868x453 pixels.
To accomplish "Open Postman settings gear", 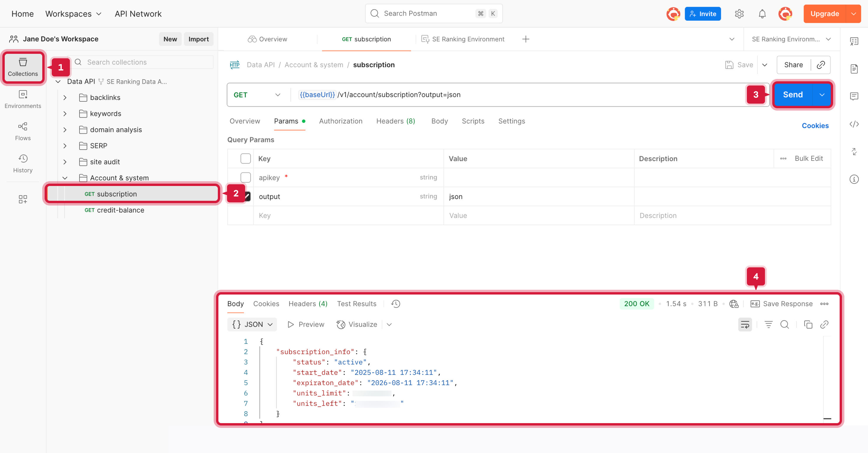I will point(739,14).
